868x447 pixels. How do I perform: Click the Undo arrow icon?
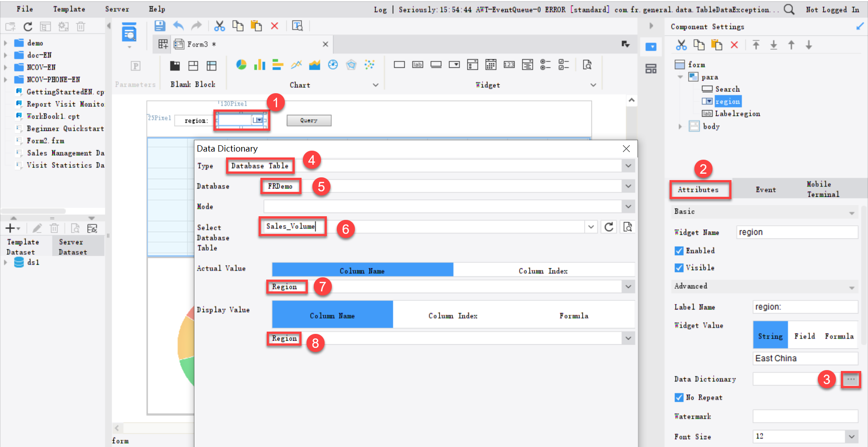click(179, 26)
